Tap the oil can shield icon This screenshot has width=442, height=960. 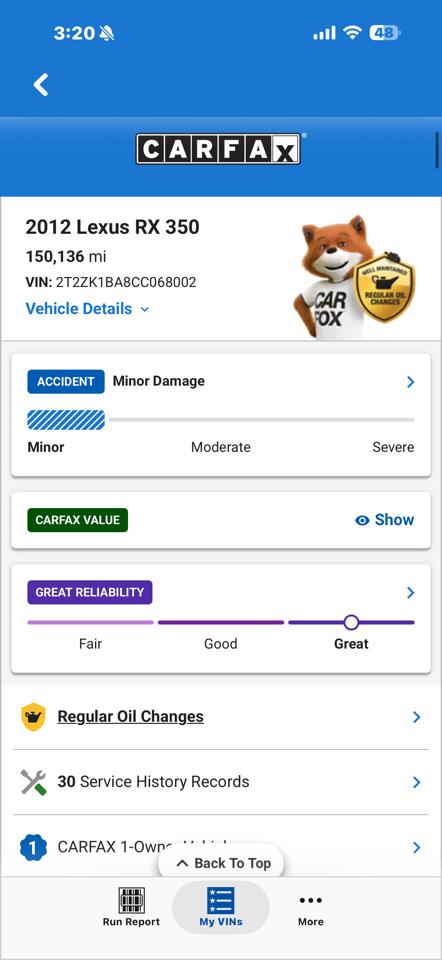point(33,717)
